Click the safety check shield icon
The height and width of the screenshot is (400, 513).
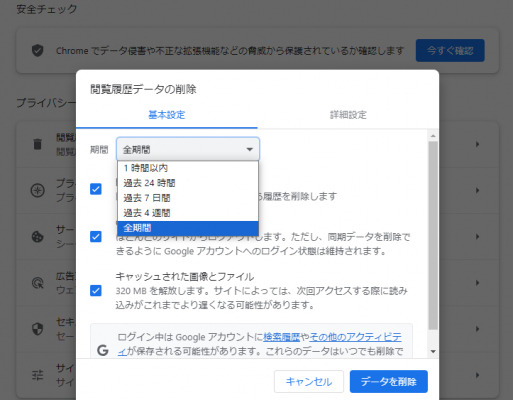[37, 51]
